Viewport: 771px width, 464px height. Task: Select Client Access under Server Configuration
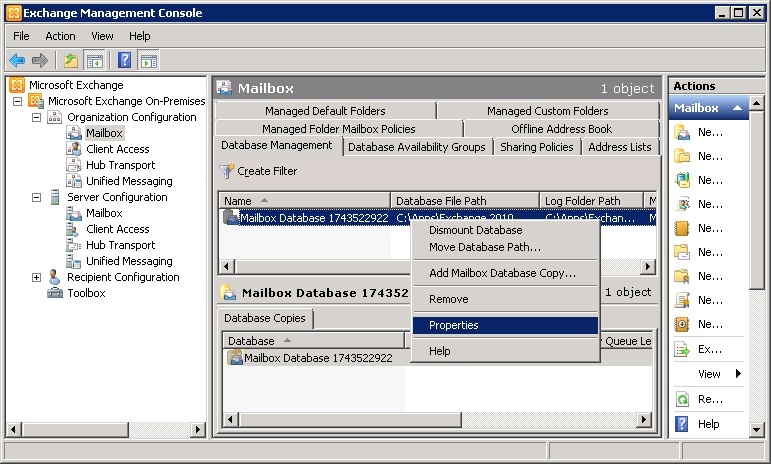118,229
